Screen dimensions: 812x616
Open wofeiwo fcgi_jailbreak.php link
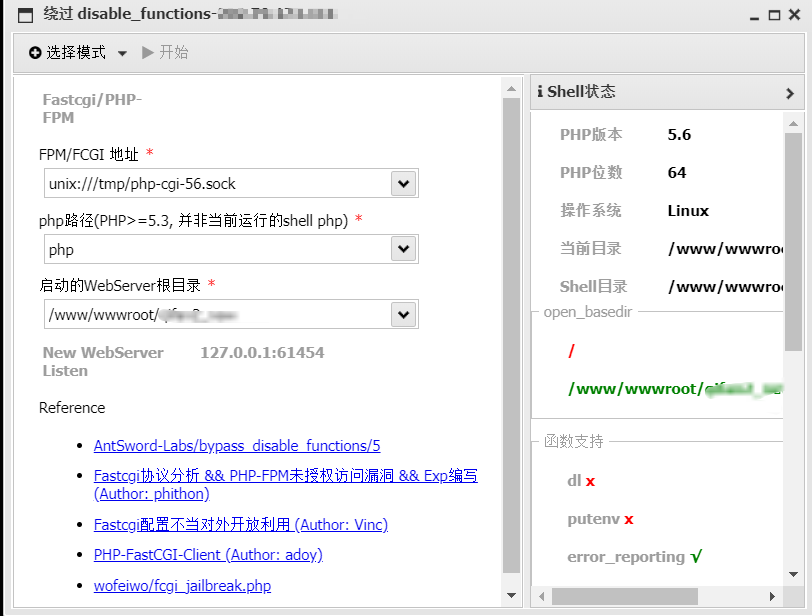pos(182,586)
